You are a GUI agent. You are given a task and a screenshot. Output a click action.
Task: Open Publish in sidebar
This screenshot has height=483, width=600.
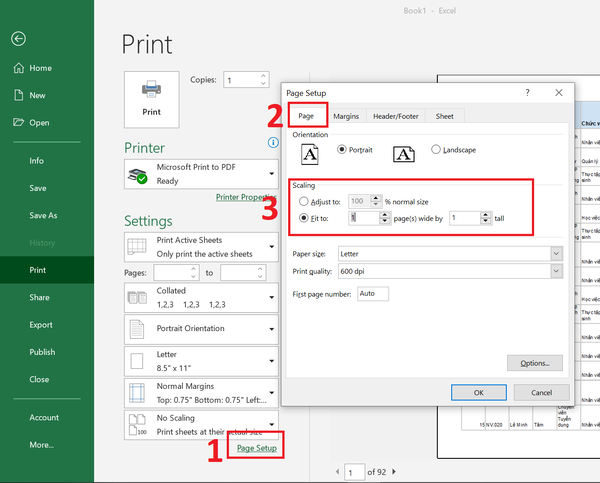pyautogui.click(x=42, y=352)
